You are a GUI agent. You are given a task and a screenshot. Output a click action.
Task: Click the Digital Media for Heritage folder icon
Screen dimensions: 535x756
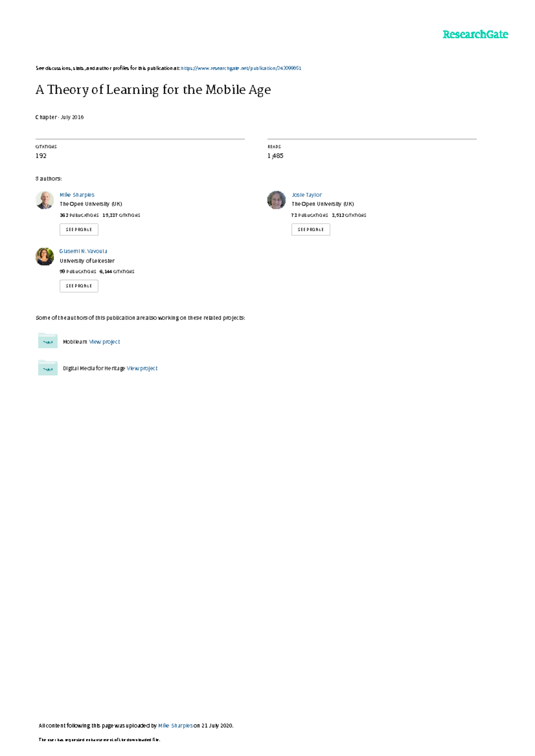pyautogui.click(x=48, y=368)
